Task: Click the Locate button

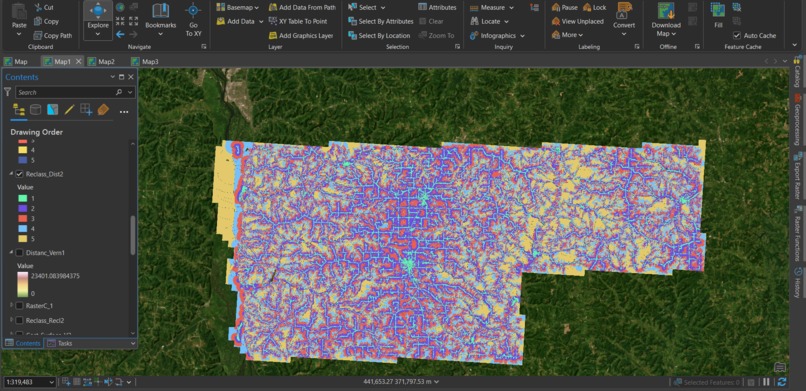Action: click(x=488, y=22)
